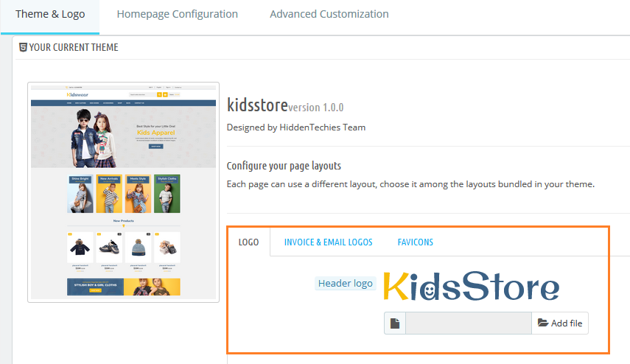
Task: Click the document icon left of upload field
Action: click(395, 323)
